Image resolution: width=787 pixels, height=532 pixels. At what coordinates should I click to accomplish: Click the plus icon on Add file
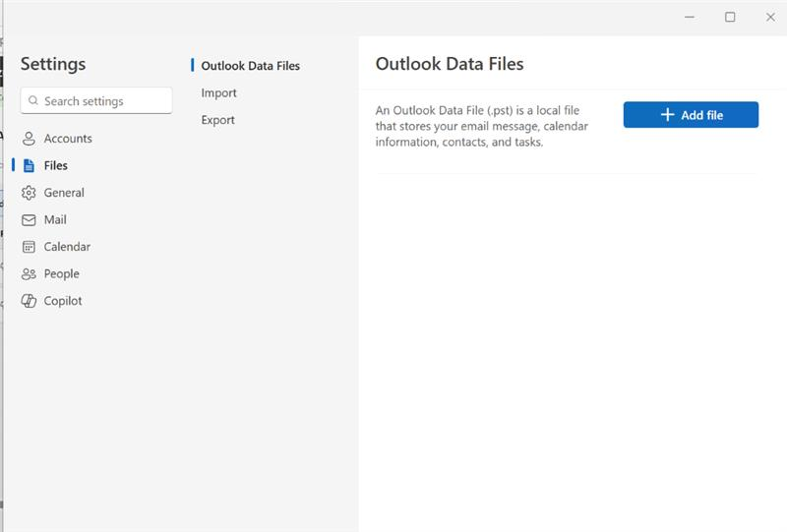667,115
